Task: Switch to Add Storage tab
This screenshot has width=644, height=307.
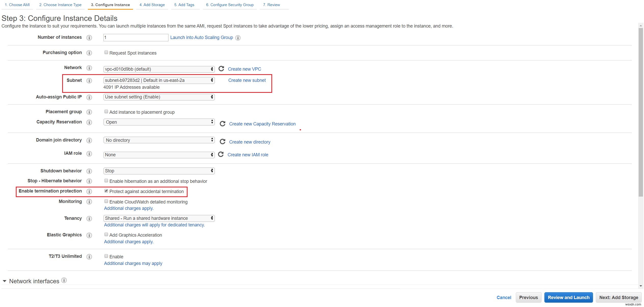Action: coord(152,5)
